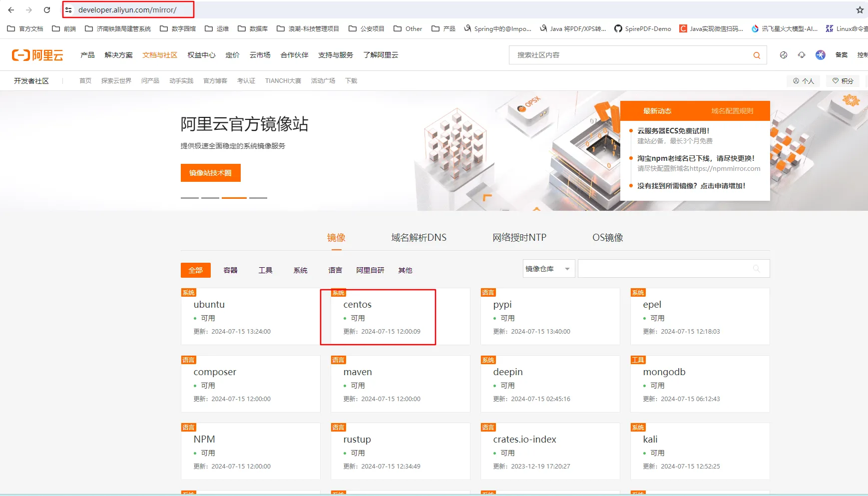Click the orange search magnifier icon
Screen dimensions: 868x496
point(757,55)
